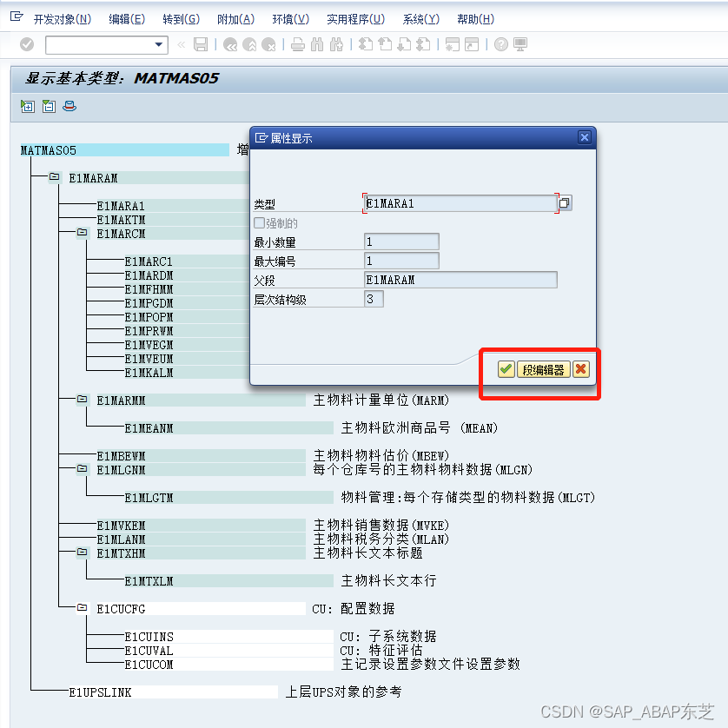Open the 系统(Y) menu
Screen dimensions: 728x728
pos(420,19)
